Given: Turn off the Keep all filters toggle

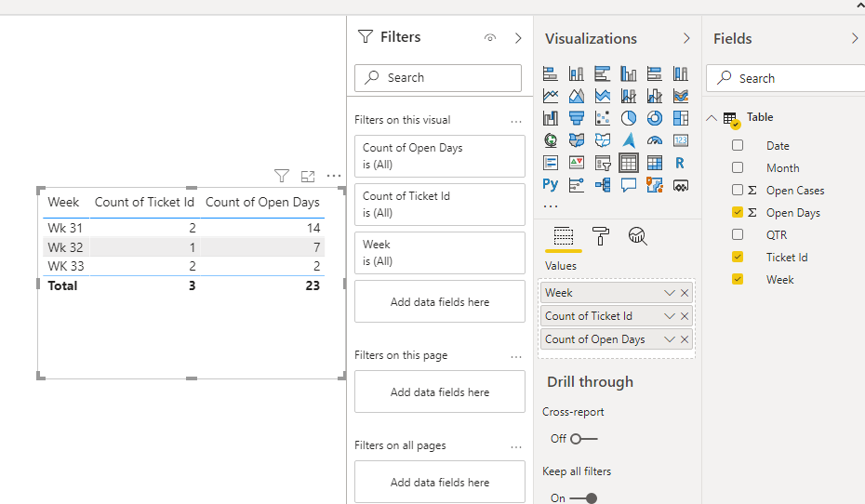Looking at the screenshot, I should point(584,498).
